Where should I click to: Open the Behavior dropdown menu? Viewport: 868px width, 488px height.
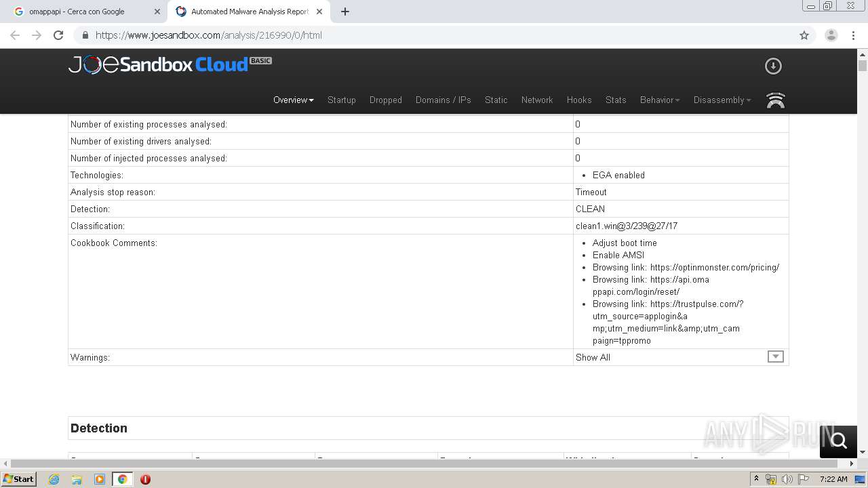(x=660, y=100)
